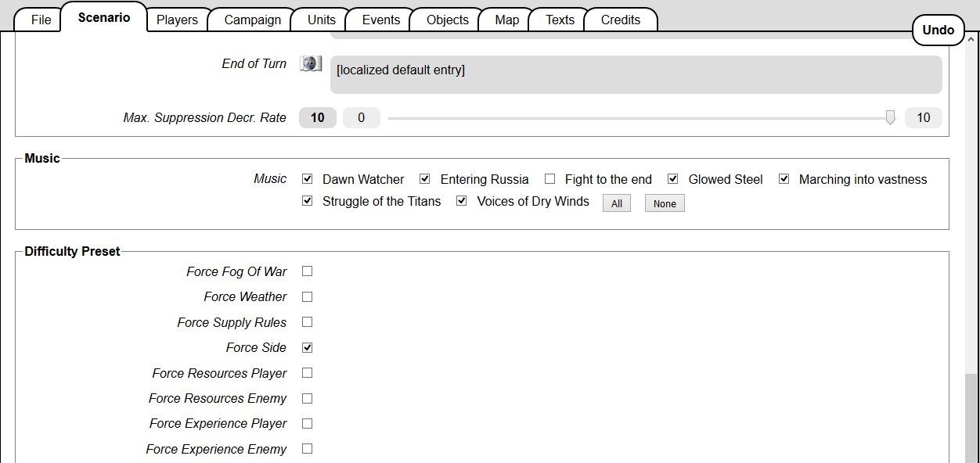Open the Campaign tab
The width and height of the screenshot is (980, 463).
[x=252, y=20]
